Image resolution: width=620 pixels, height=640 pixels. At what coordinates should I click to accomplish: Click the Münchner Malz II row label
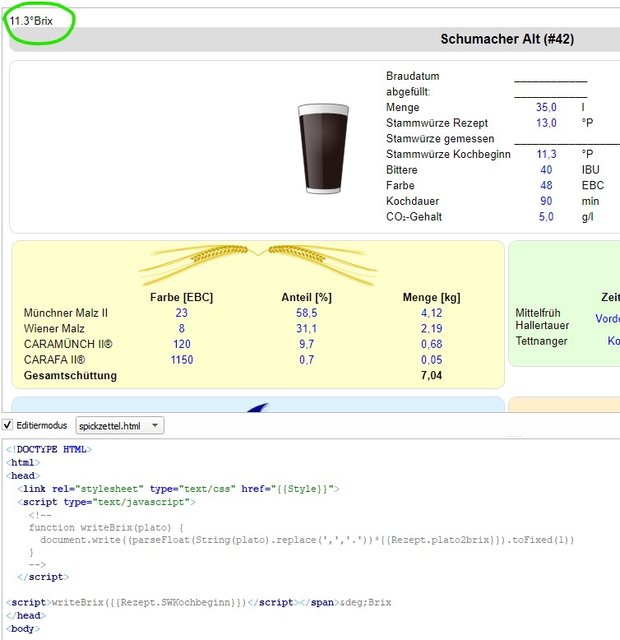pos(66,313)
